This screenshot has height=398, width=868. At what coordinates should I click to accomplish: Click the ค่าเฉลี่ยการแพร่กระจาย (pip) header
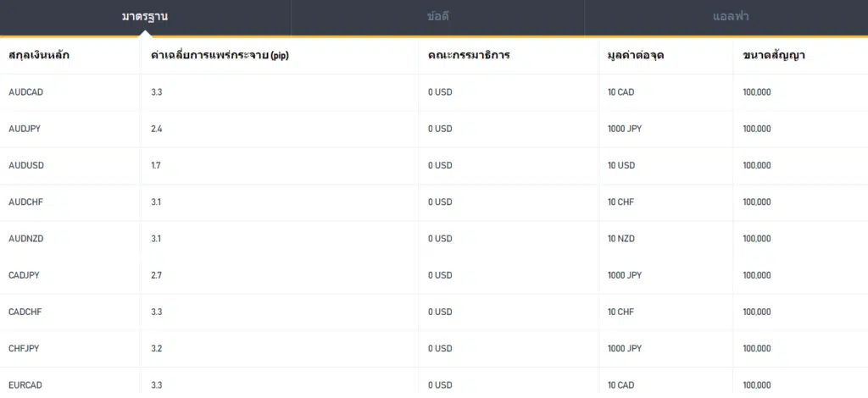220,55
